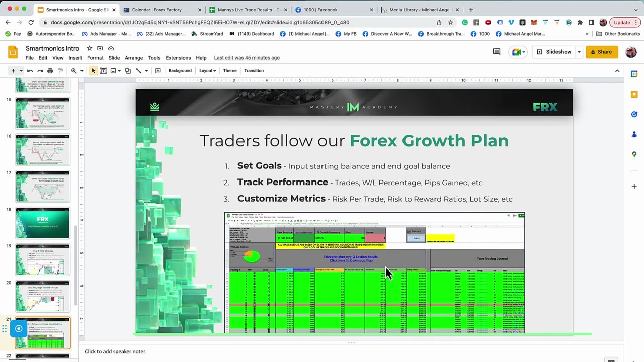Open Google Keep in side panel
This screenshot has width=644, height=362.
634,94
